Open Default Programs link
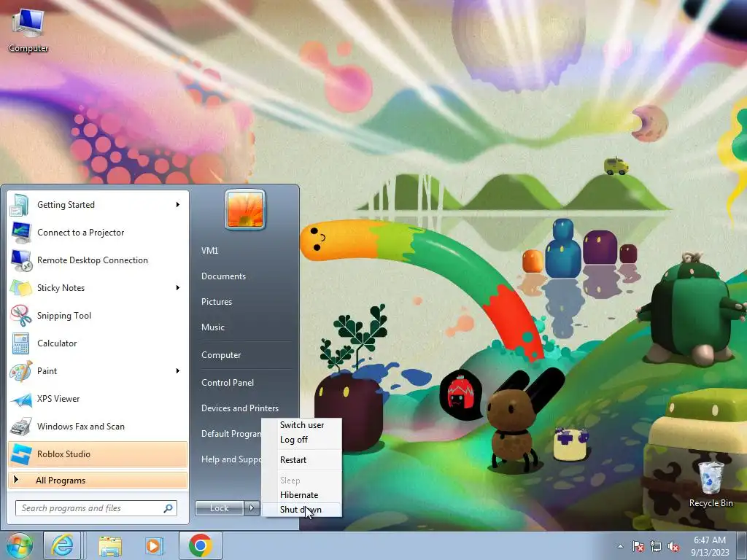The height and width of the screenshot is (560, 747). click(231, 434)
